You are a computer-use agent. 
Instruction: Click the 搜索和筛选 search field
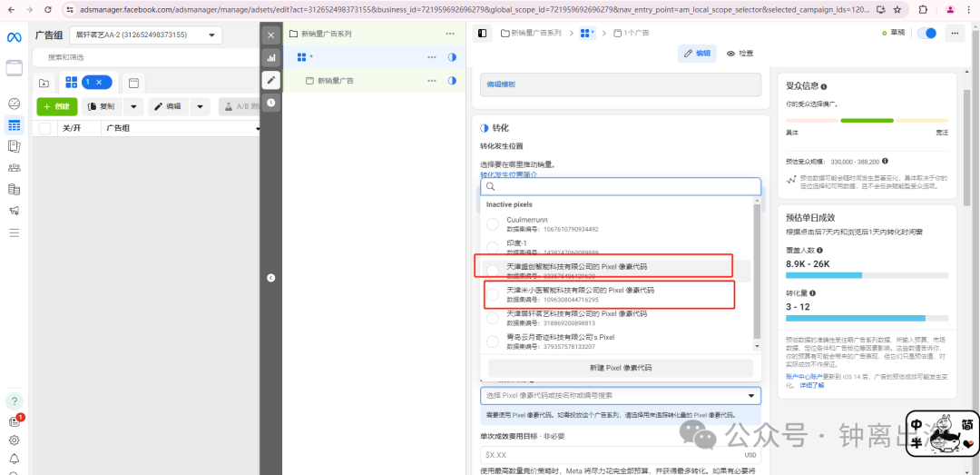point(147,57)
